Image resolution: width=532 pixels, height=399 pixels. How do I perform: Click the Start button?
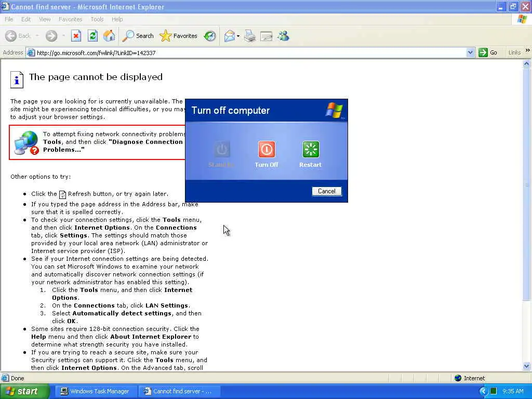[24, 391]
